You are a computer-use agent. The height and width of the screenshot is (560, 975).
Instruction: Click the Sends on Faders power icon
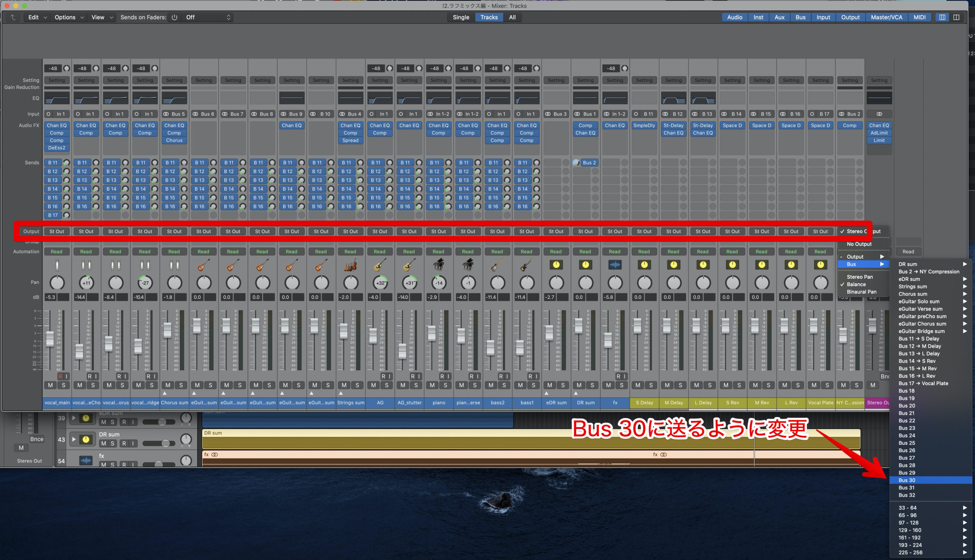click(x=174, y=17)
